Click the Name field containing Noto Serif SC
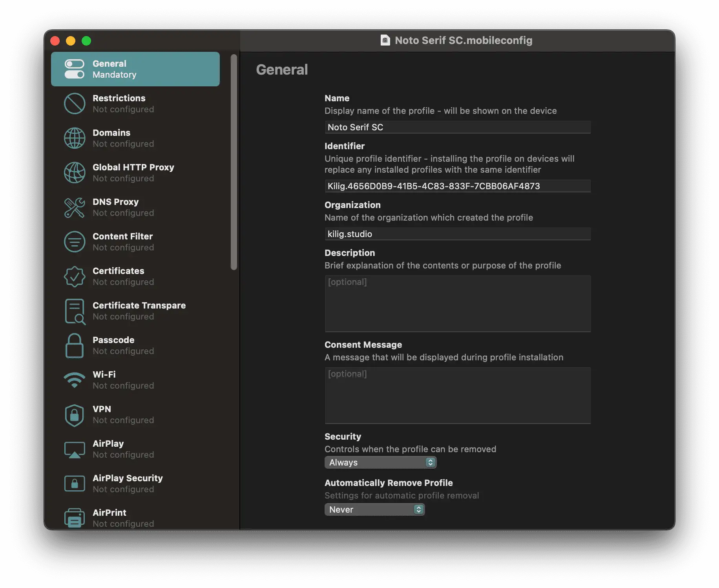The height and width of the screenshot is (588, 719). [458, 127]
